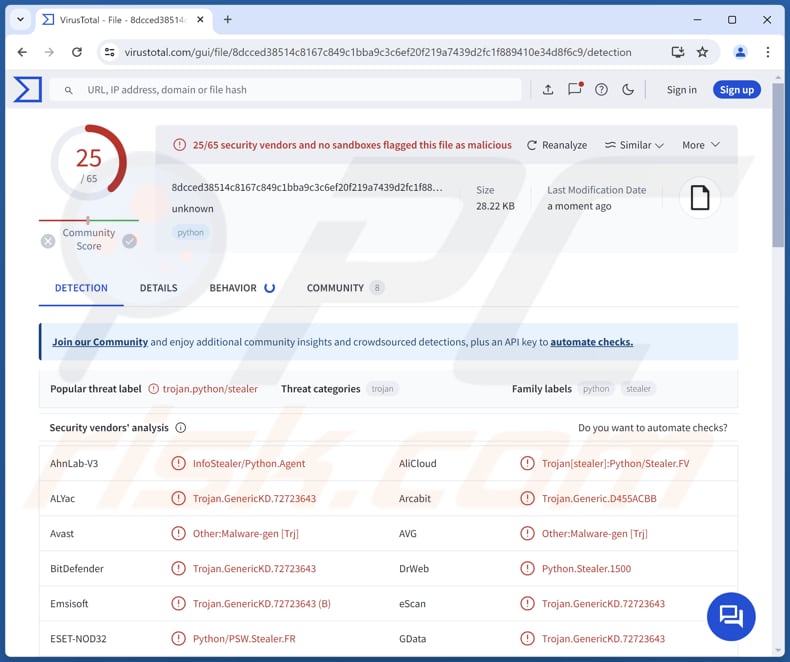Vote positive on community score
Image resolution: width=790 pixels, height=662 pixels.
[x=129, y=241]
